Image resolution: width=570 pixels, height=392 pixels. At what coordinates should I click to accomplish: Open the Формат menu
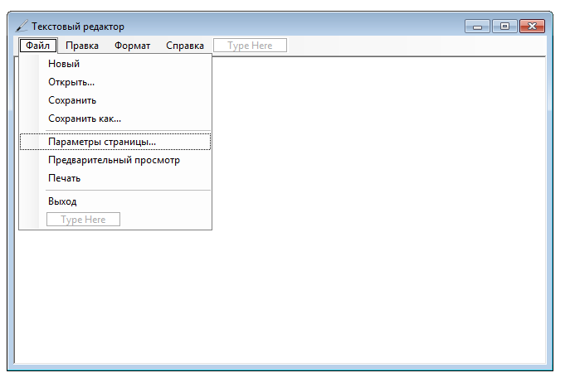tap(132, 46)
